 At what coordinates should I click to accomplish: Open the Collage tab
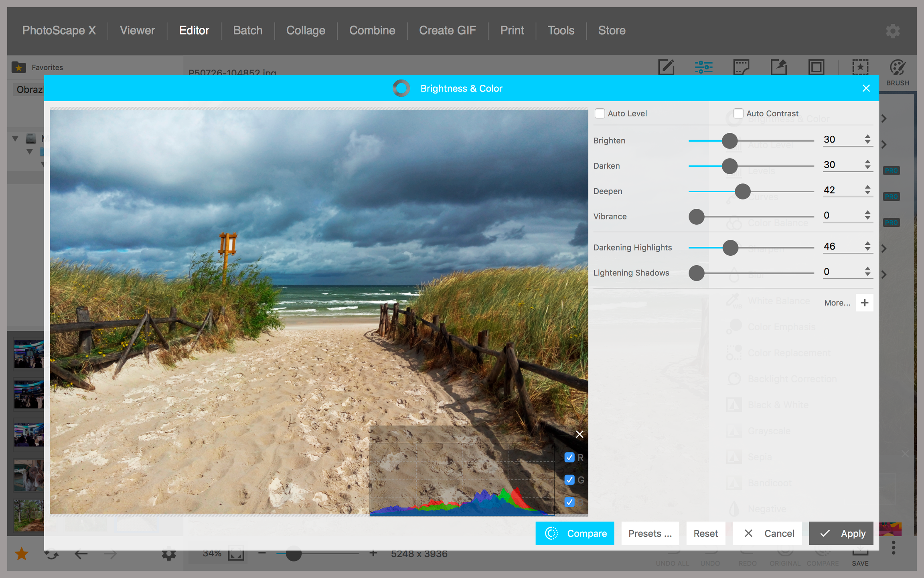pos(306,31)
